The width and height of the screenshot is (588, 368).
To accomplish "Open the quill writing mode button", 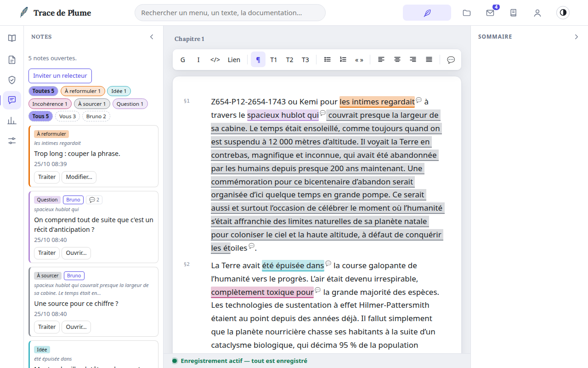I will click(x=427, y=13).
